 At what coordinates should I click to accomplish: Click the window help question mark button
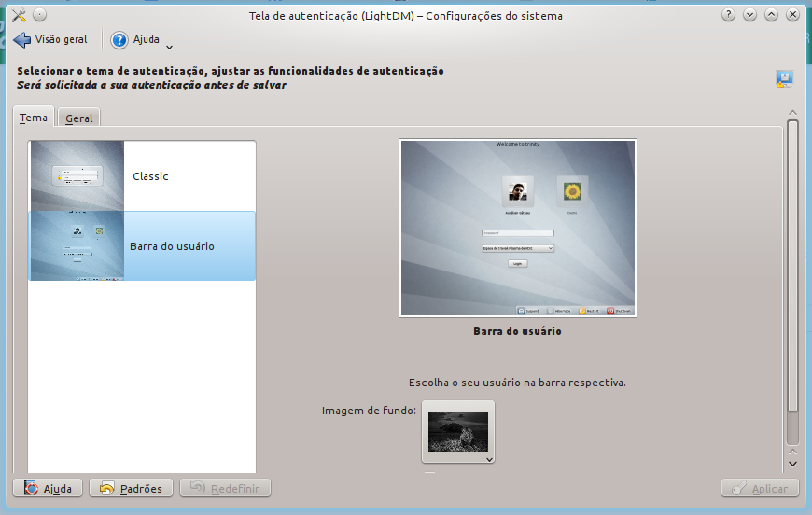click(x=728, y=15)
